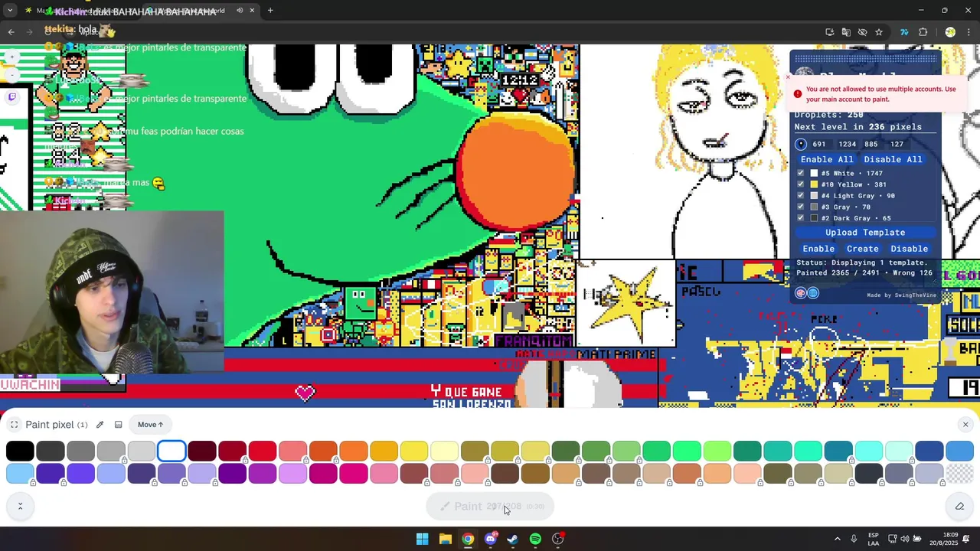Click the Blue Marble color palette icon

pos(801,293)
